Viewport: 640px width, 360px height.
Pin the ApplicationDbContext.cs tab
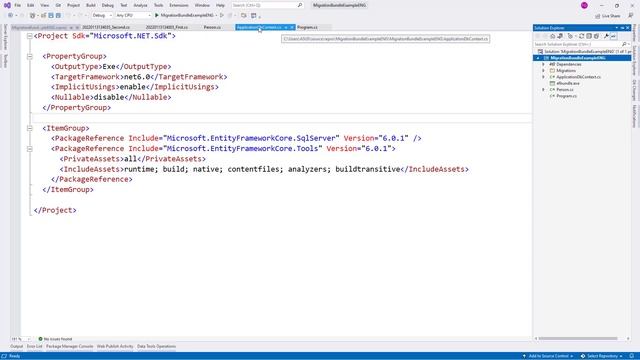pos(286,27)
